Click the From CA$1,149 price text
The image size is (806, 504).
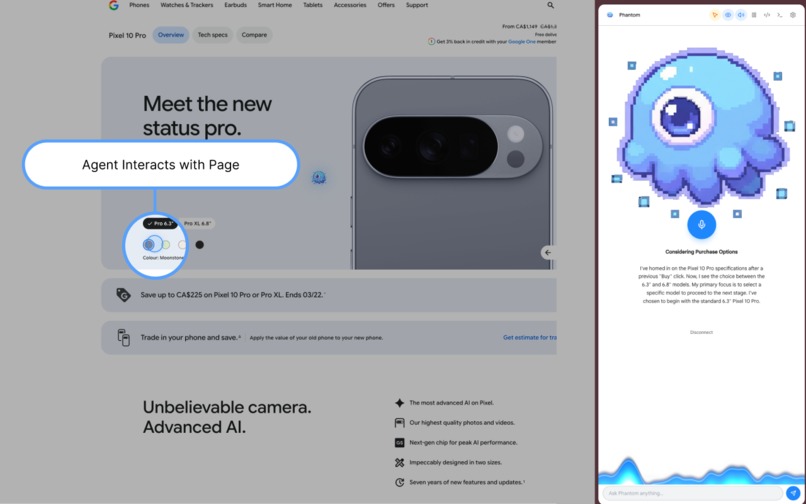click(x=520, y=26)
